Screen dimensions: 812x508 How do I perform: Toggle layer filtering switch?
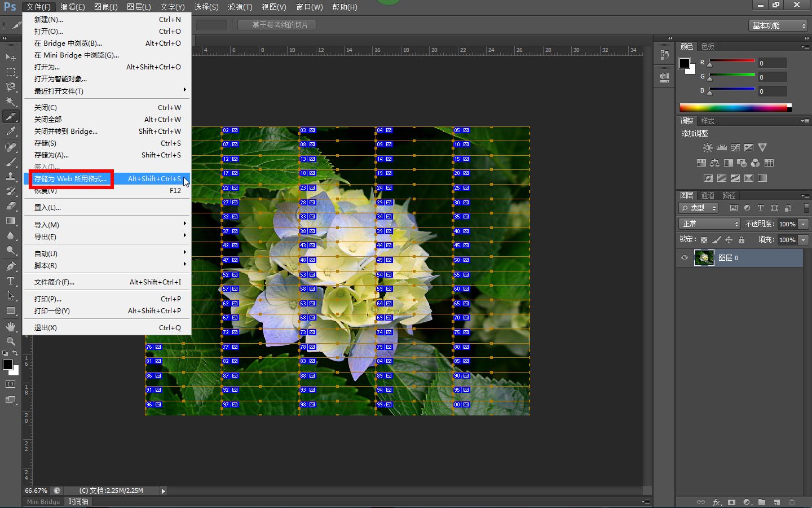point(806,208)
